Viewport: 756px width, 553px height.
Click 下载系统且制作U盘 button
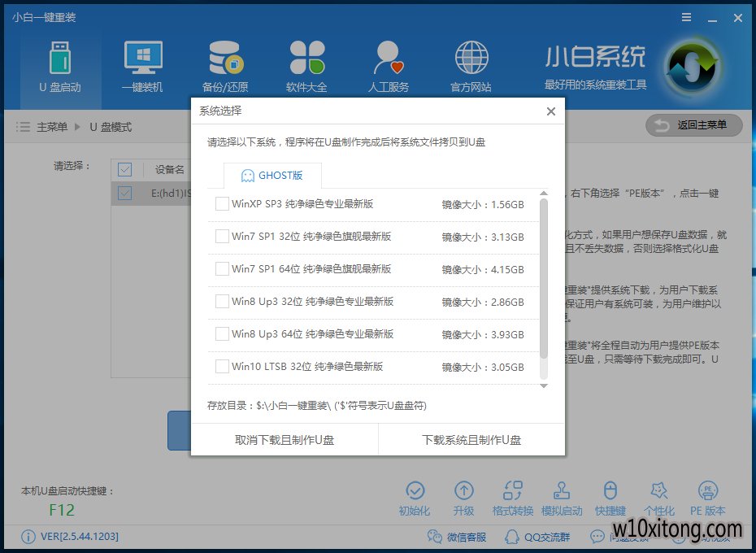pyautogui.click(x=471, y=440)
